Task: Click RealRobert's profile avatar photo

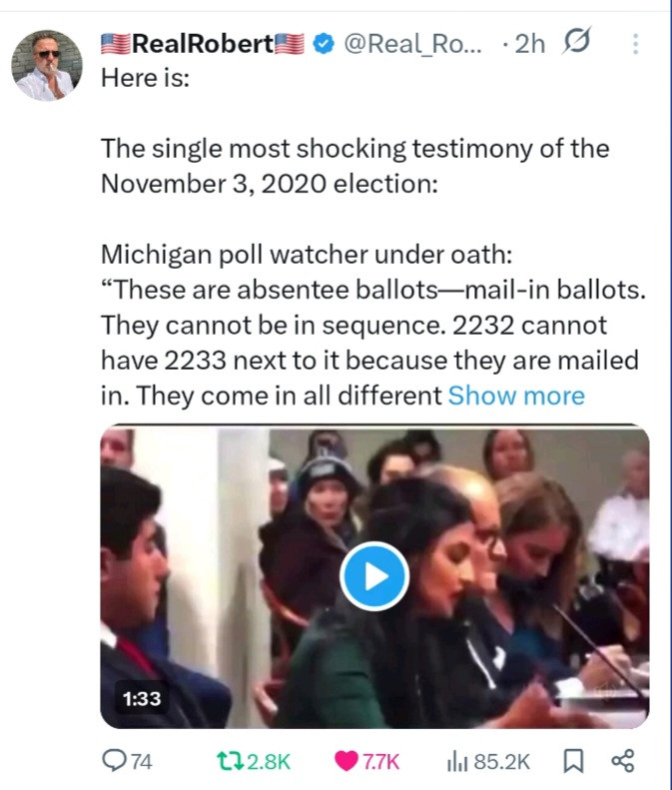Action: [x=47, y=65]
